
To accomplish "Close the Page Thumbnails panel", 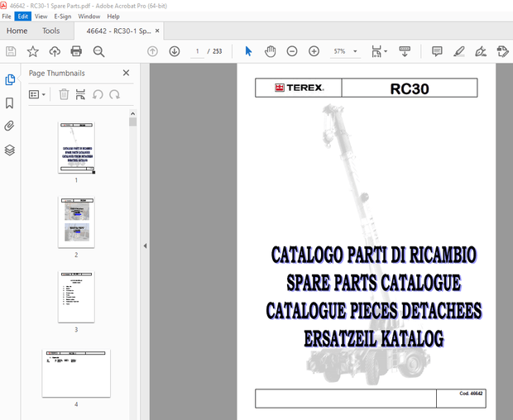I will click(x=126, y=73).
